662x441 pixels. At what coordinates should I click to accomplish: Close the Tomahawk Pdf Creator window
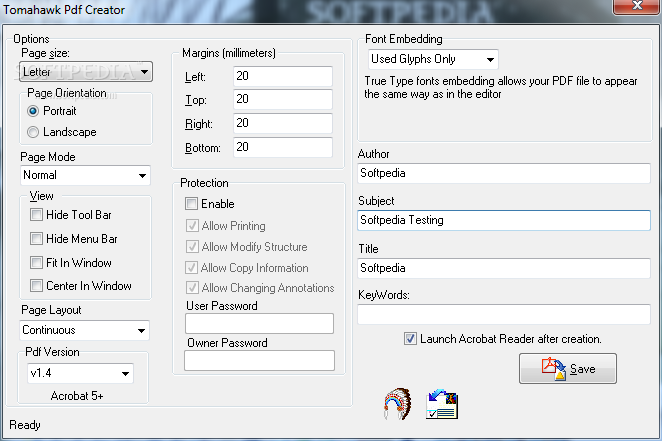[637, 6]
